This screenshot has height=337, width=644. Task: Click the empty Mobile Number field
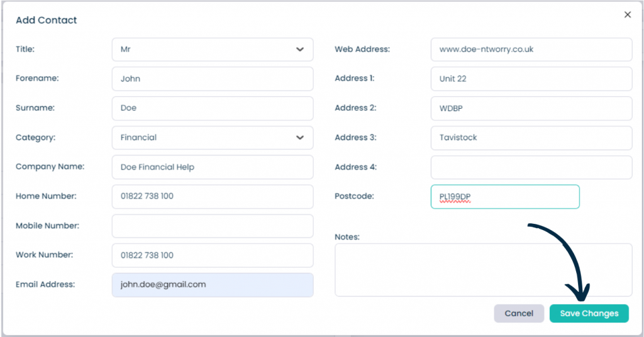click(213, 226)
